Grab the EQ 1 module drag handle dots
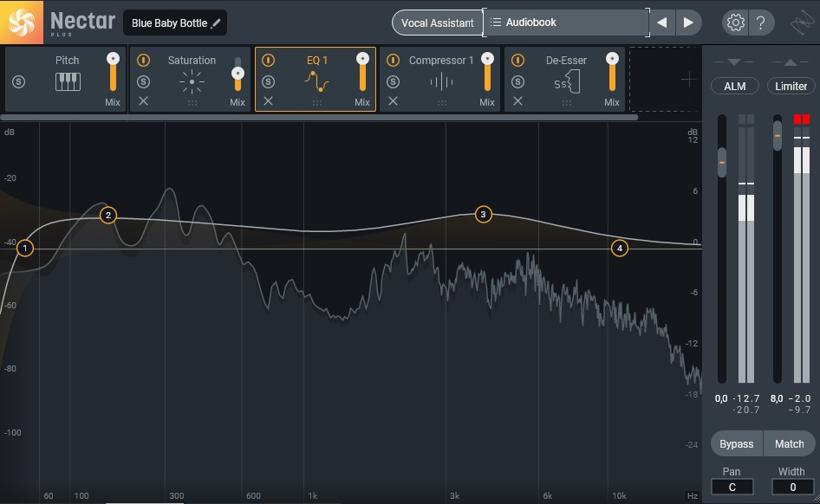Image resolution: width=820 pixels, height=504 pixels. (x=317, y=103)
